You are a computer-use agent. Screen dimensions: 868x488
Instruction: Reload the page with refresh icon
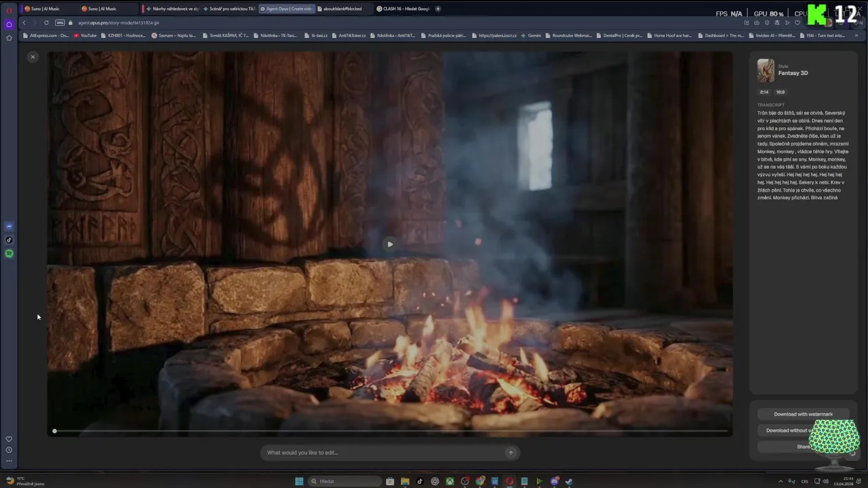46,22
